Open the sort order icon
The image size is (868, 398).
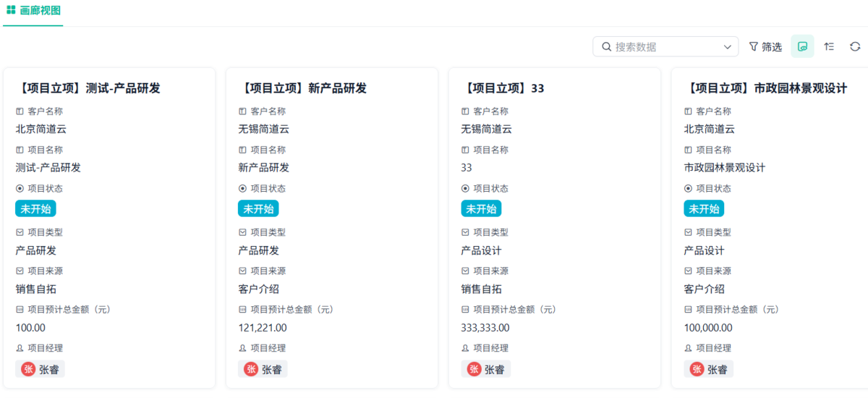click(829, 46)
